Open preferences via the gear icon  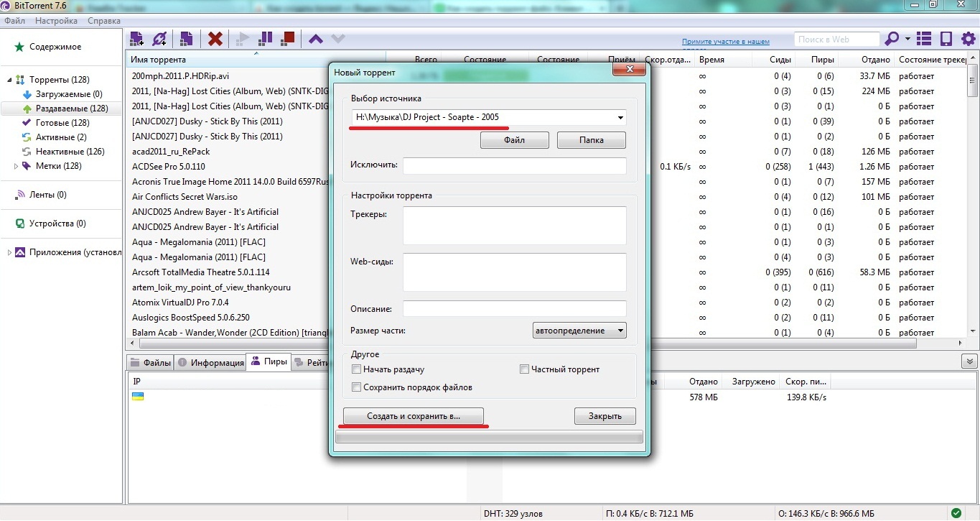tap(967, 39)
